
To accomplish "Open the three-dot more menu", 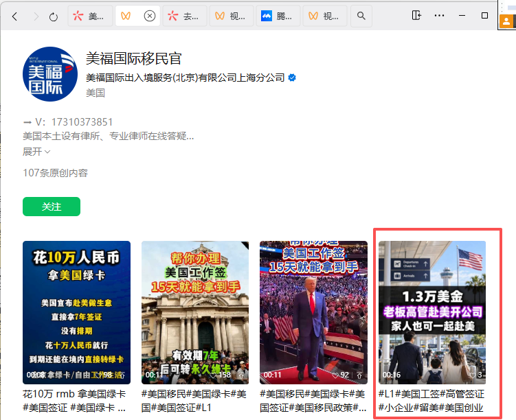I will 439,16.
